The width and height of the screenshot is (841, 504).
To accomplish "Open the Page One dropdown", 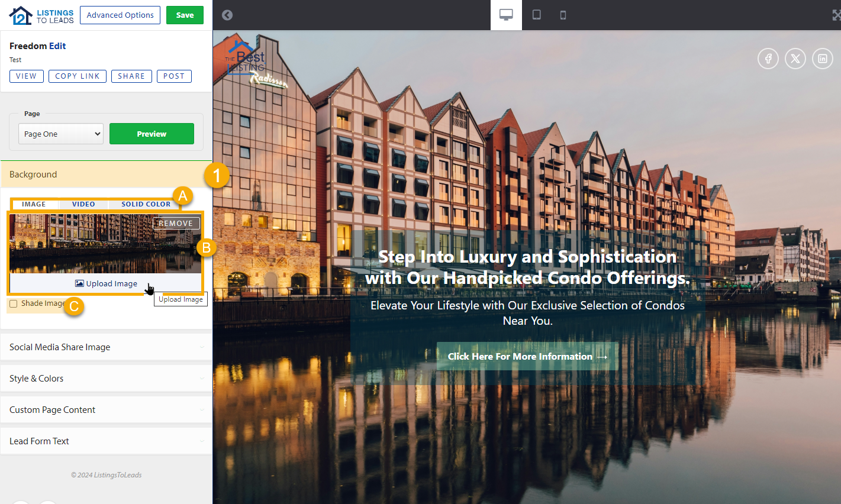I will [61, 134].
